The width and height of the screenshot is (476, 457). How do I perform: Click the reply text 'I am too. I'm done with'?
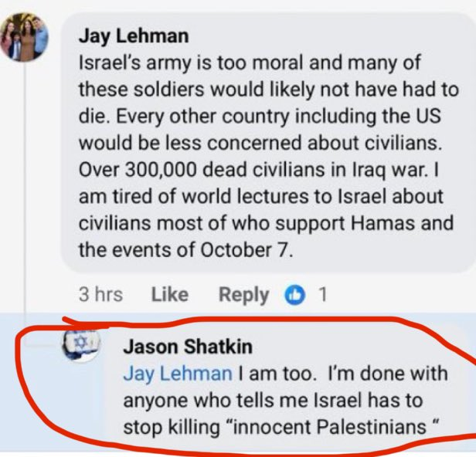(x=342, y=374)
